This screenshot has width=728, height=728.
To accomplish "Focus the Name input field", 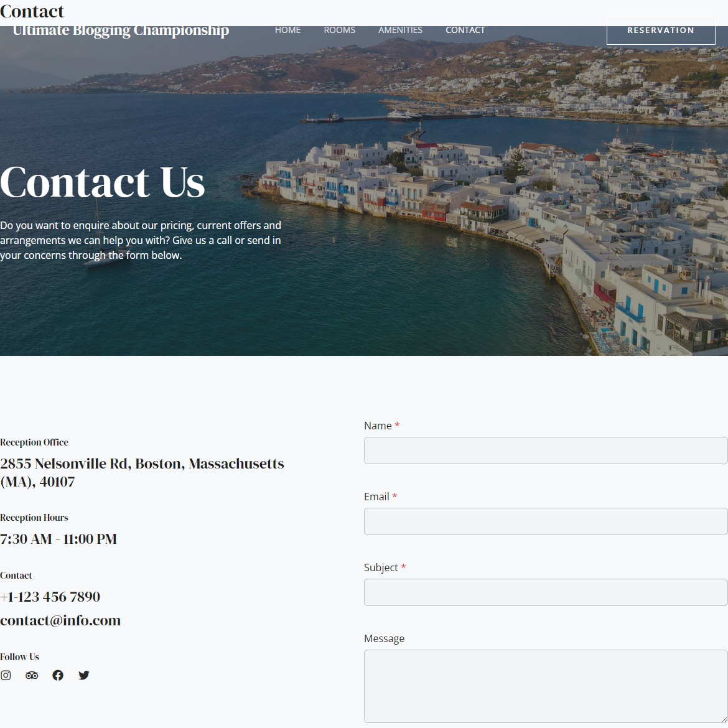I will pyautogui.click(x=545, y=450).
